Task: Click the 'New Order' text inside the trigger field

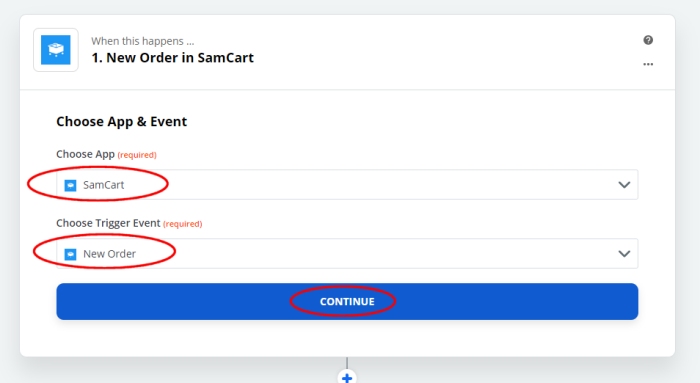Action: 109,254
